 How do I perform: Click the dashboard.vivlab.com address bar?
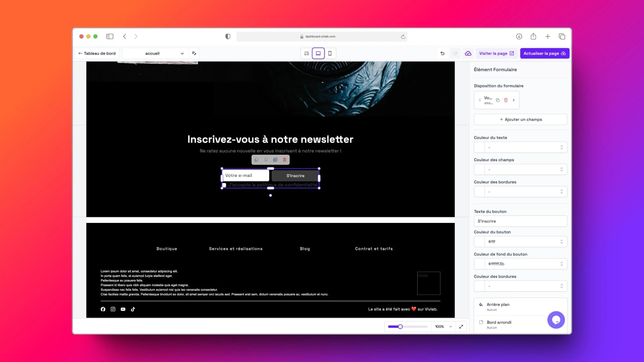(x=322, y=37)
